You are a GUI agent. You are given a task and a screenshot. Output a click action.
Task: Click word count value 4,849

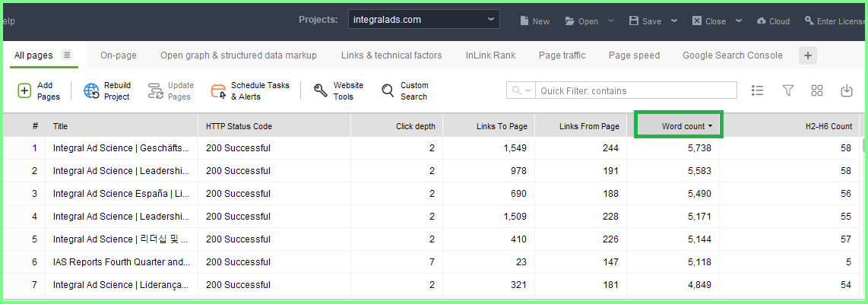[x=699, y=285]
